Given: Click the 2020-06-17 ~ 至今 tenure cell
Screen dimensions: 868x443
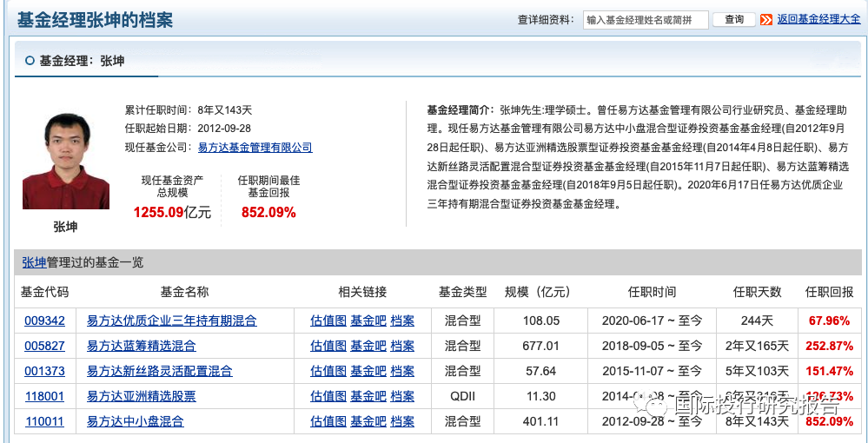Looking at the screenshot, I should [653, 321].
